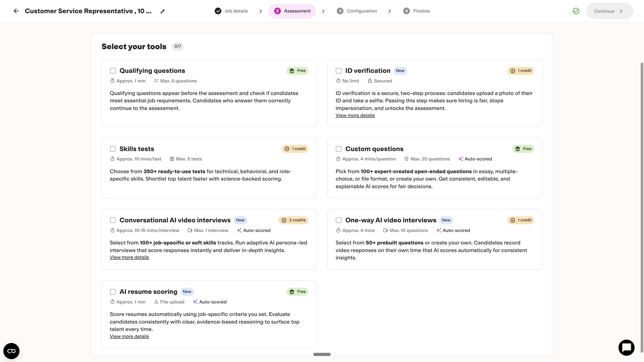The image size is (644, 362).
Task: Edit the assessment title with pencil icon
Action: (x=163, y=11)
